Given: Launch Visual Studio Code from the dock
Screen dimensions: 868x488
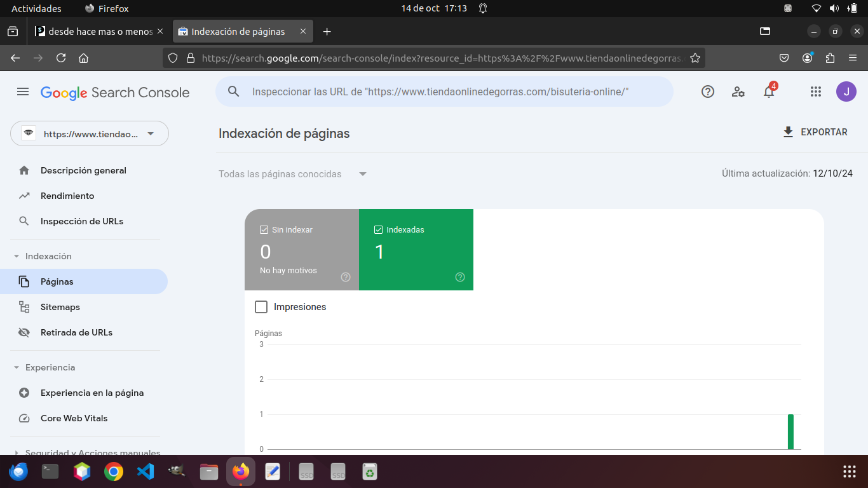Looking at the screenshot, I should (x=146, y=471).
